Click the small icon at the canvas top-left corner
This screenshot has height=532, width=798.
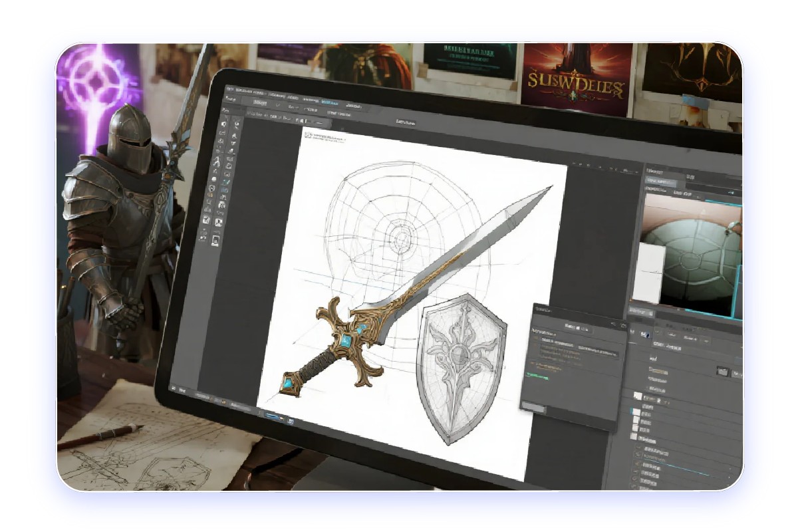point(307,135)
